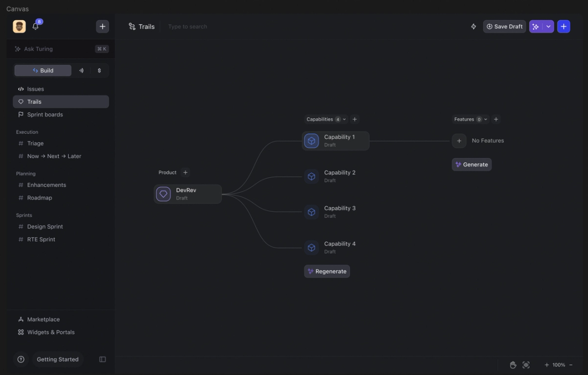Click Capability 1 cube icon

click(311, 140)
